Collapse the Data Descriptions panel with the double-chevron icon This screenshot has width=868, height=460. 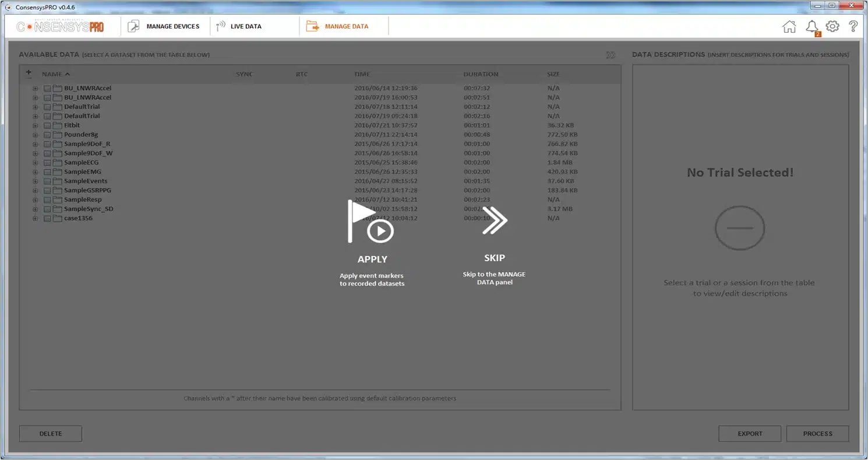[611, 55]
